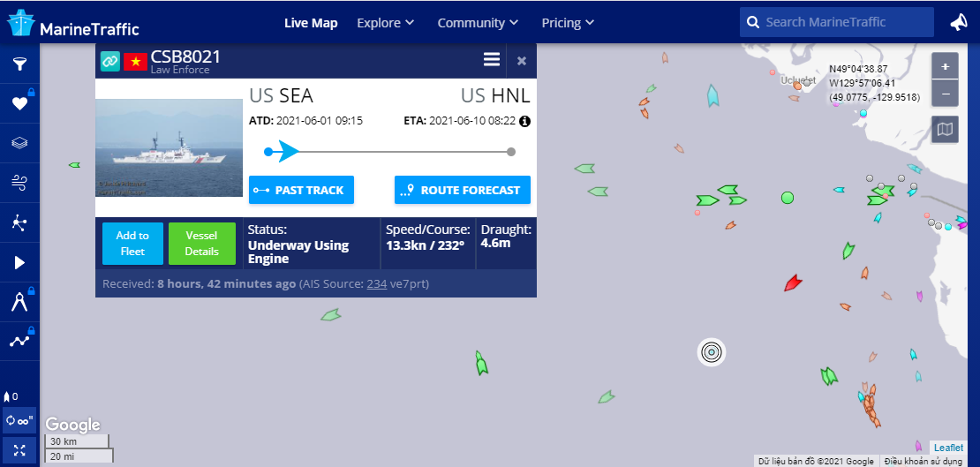This screenshot has width=980, height=467.
Task: Click the Route Forecast button
Action: [463, 190]
